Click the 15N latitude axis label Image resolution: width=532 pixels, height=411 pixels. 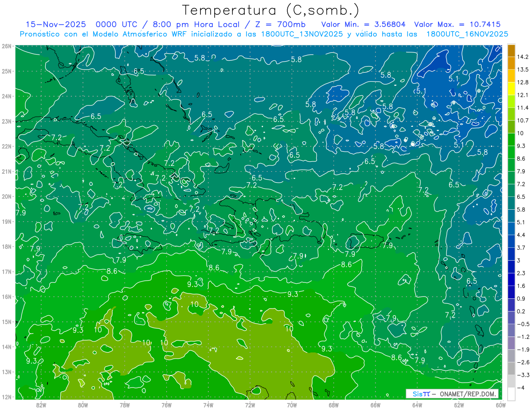tap(6, 321)
